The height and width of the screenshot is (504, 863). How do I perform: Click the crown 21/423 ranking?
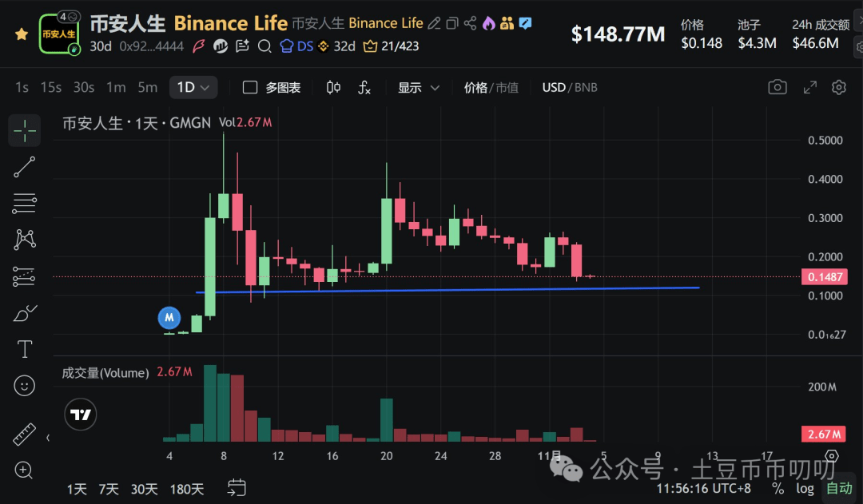pyautogui.click(x=392, y=46)
